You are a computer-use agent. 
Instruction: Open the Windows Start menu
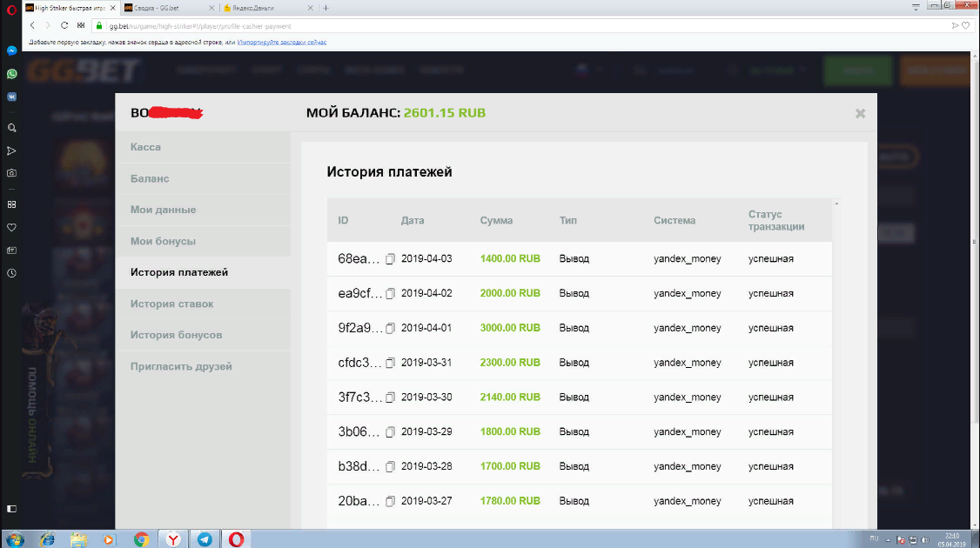[15, 539]
